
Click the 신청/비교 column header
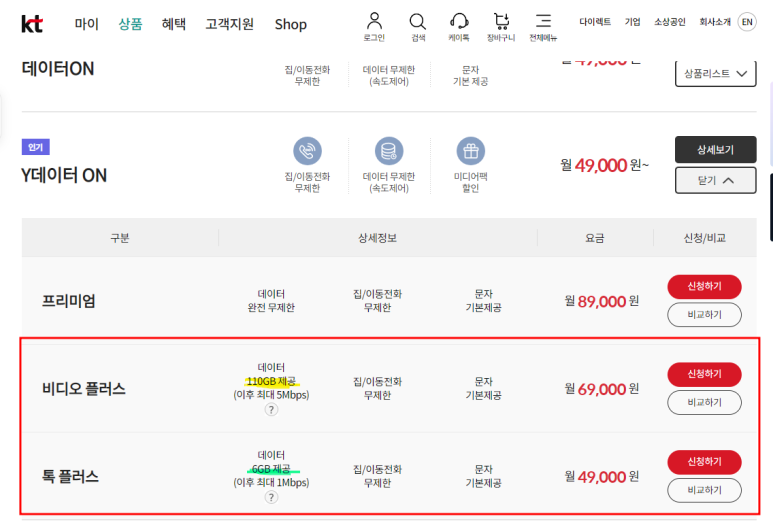click(x=704, y=238)
